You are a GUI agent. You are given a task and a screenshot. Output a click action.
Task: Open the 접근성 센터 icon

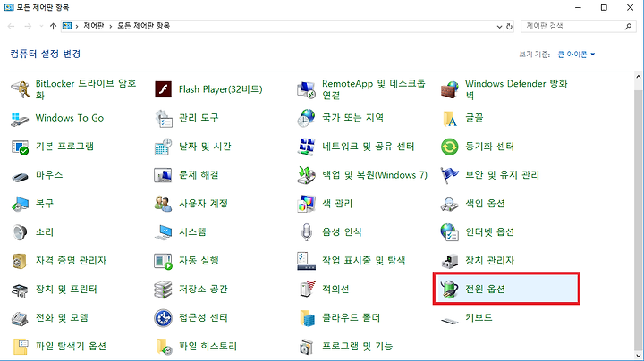tap(163, 318)
